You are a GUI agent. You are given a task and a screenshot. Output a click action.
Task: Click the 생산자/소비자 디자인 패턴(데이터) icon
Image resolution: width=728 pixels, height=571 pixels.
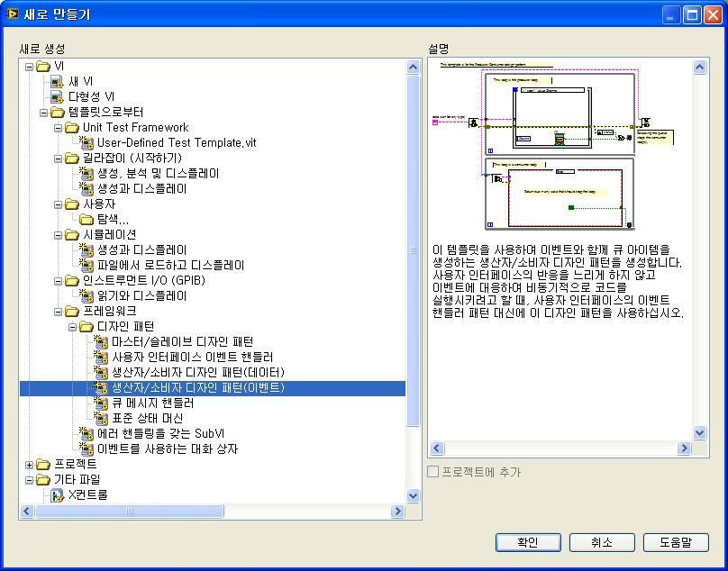coord(101,373)
